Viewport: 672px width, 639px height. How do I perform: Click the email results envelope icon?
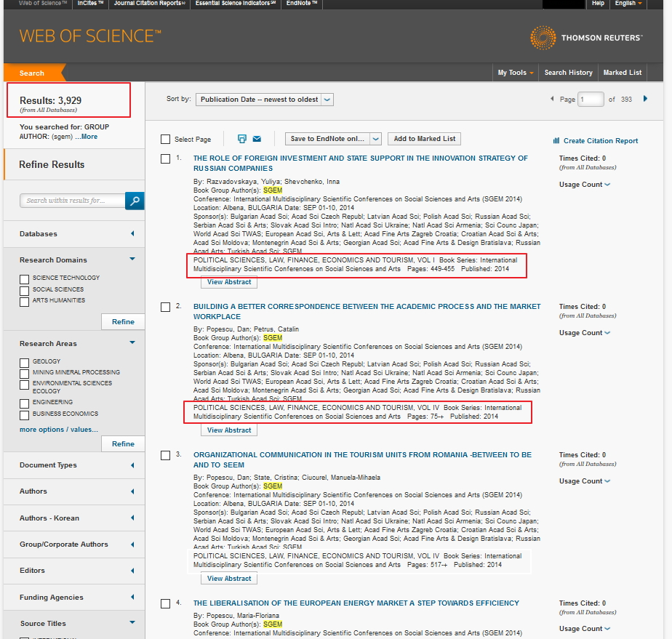[x=257, y=139]
